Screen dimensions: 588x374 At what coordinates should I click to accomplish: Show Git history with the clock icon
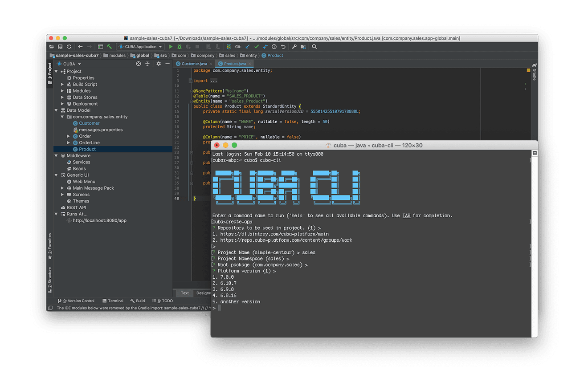click(274, 47)
